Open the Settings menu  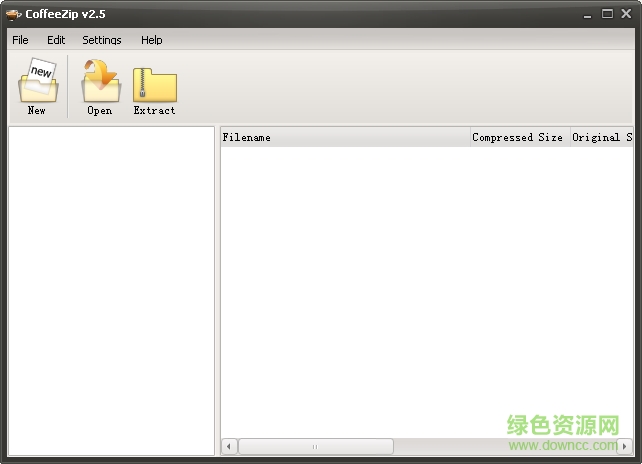102,40
